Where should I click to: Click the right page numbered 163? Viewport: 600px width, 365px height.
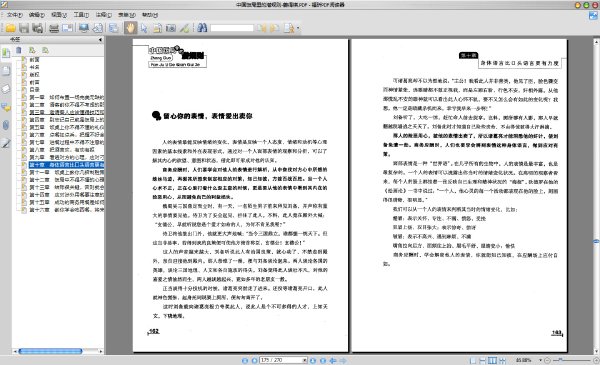tap(459, 195)
